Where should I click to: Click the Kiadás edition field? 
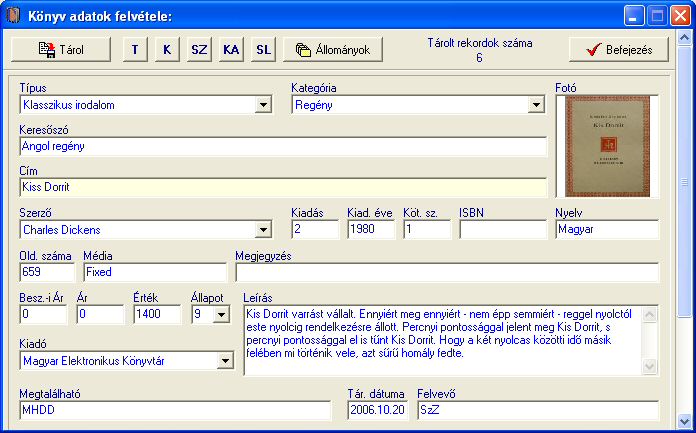[315, 230]
